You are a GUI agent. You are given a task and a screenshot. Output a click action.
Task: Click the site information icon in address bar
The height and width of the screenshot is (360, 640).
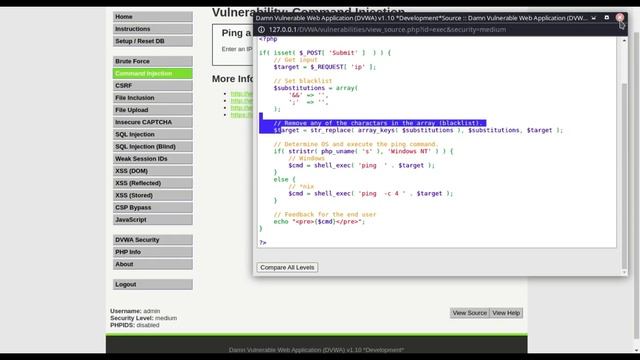261,29
